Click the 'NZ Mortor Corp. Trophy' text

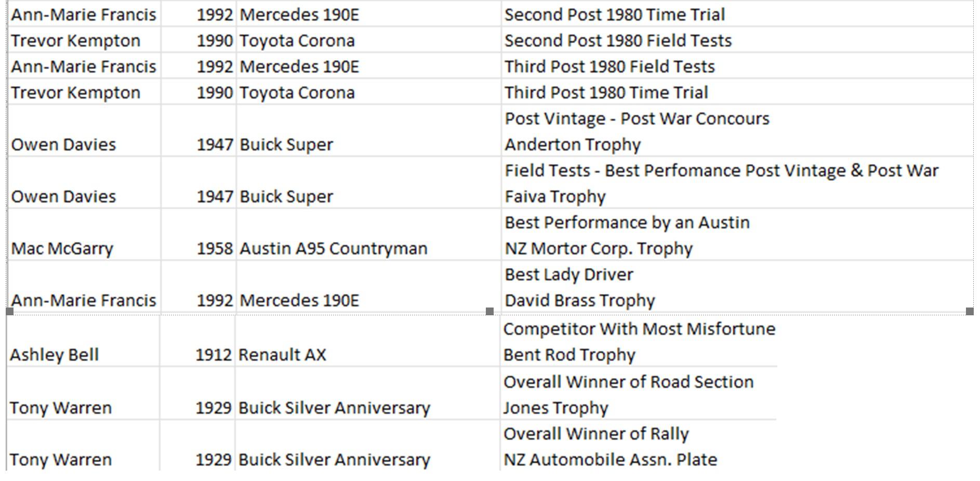599,248
